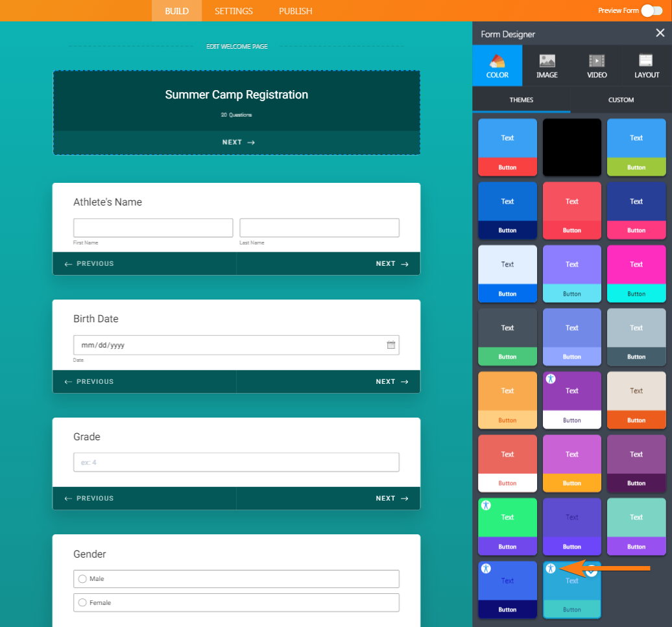Open the Layout section
672x627 pixels.
click(646, 65)
